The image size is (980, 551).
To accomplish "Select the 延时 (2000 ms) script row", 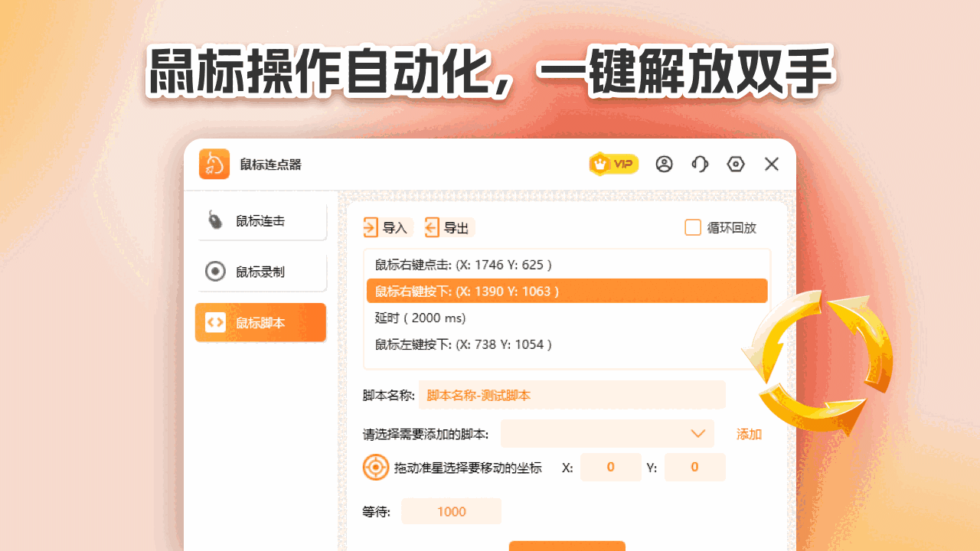I will [x=567, y=318].
